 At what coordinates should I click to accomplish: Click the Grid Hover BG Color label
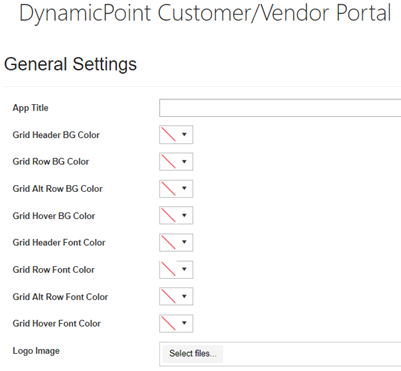pyautogui.click(x=54, y=216)
